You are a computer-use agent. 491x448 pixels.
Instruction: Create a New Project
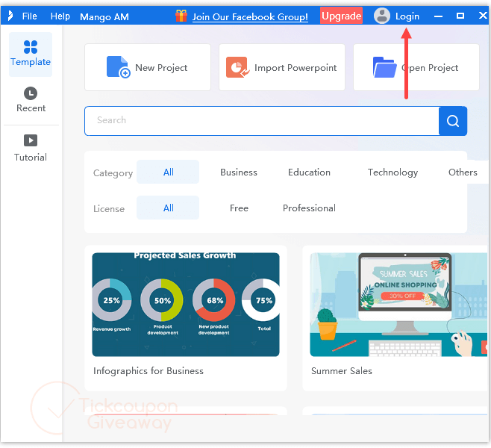[x=148, y=67]
